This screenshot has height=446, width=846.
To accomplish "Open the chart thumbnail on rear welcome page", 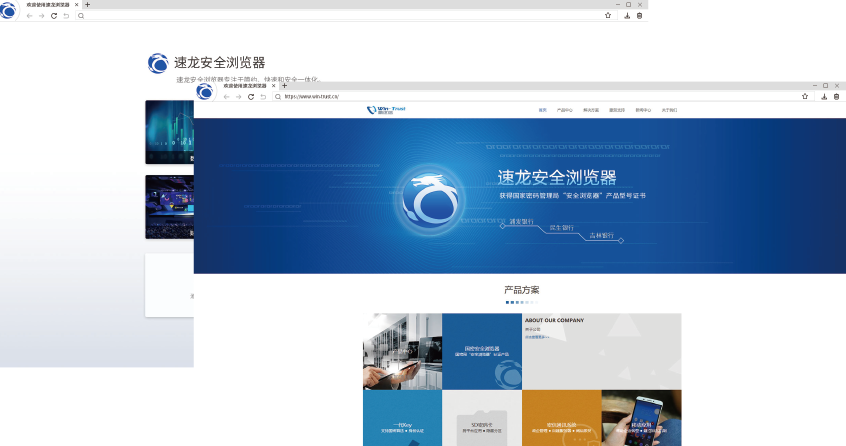I will pyautogui.click(x=169, y=132).
